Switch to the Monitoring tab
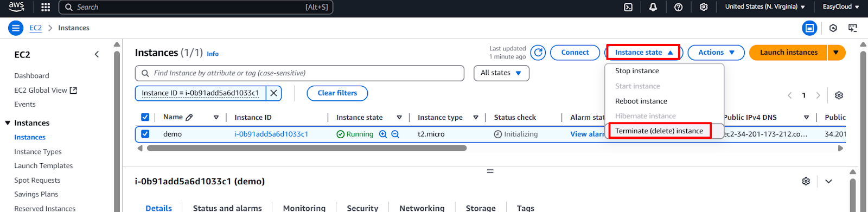Image resolution: width=868 pixels, height=212 pixels. tap(304, 208)
